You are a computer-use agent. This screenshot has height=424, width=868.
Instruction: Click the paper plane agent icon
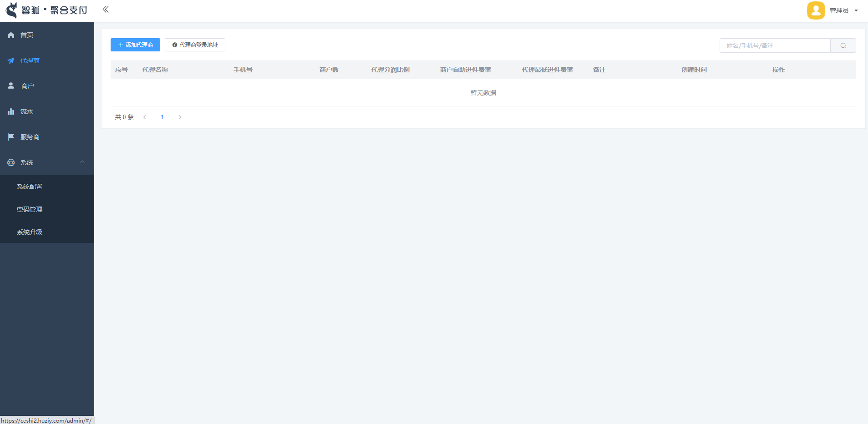click(11, 61)
